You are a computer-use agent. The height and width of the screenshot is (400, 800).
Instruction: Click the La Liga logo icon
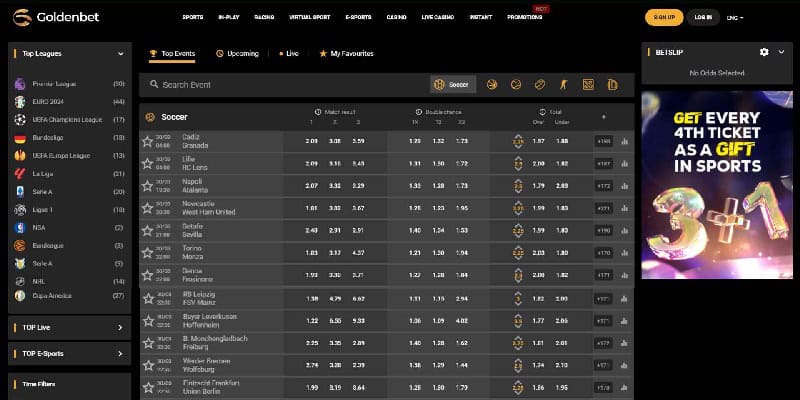tap(20, 173)
